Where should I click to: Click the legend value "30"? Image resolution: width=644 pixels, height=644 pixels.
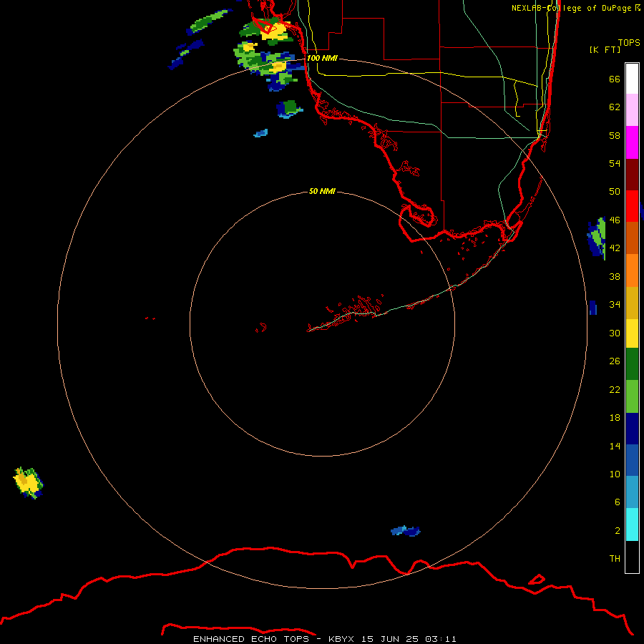pos(615,333)
